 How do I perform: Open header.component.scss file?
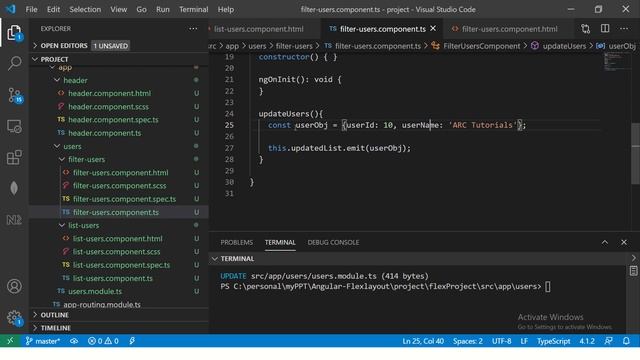pos(108,107)
